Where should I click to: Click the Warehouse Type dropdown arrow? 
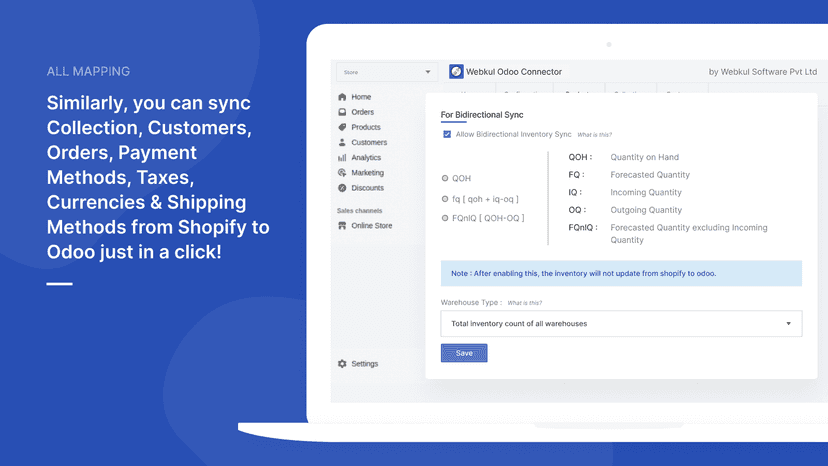(x=788, y=323)
